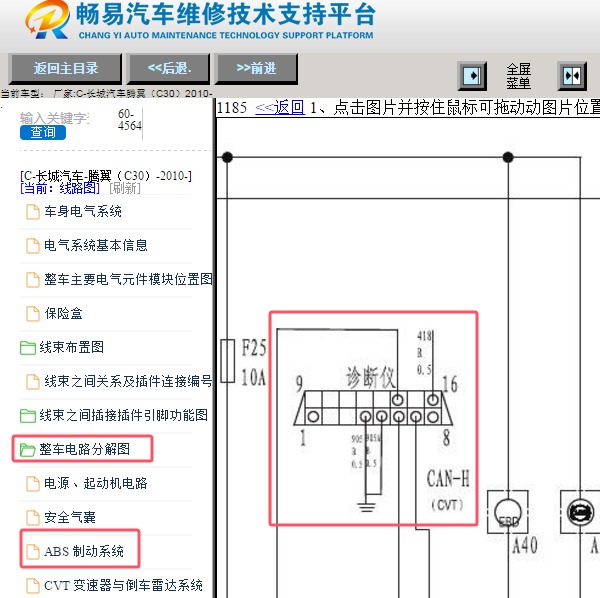Click the C-长城汽车-腾翼（C30）-2010- heading
This screenshot has width=600, height=598.
tap(106, 176)
